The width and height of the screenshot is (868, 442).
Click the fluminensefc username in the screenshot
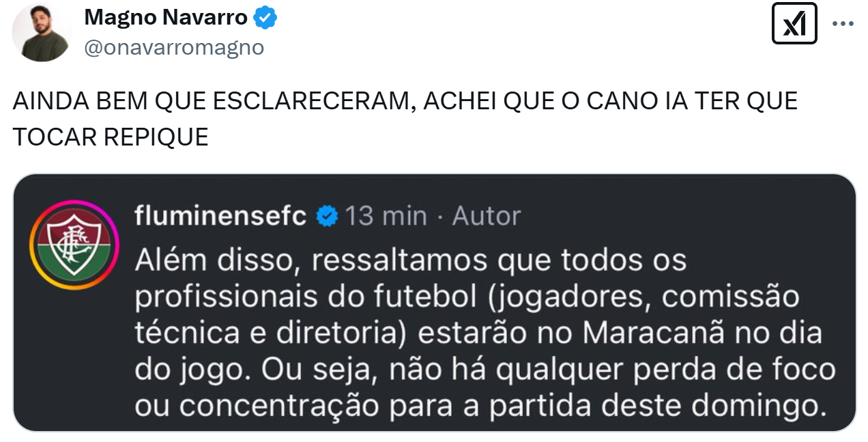[x=220, y=217]
